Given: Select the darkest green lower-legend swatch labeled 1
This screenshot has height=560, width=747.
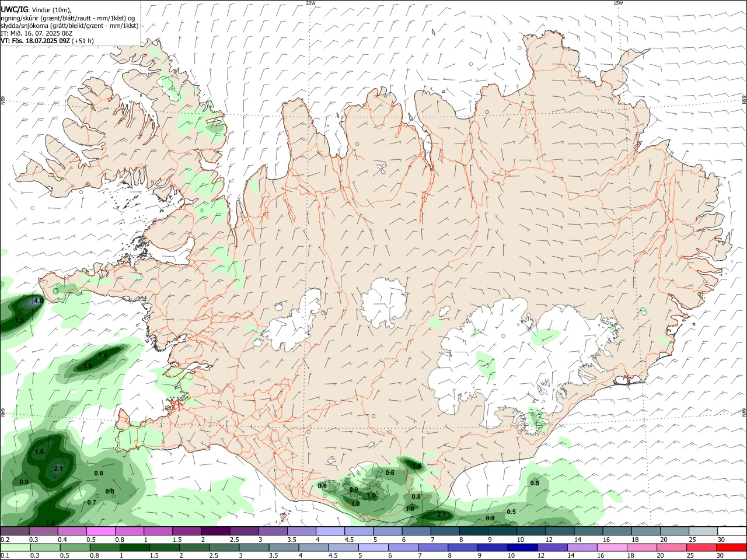Looking at the screenshot, I should point(135,547).
